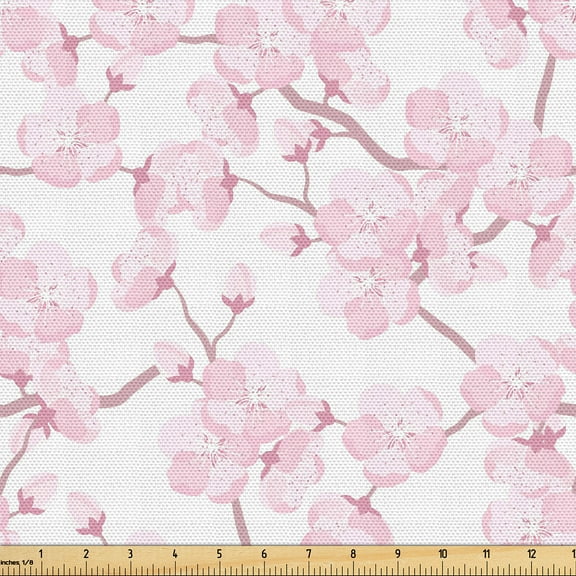The height and width of the screenshot is (576, 576).
Task: Click the number 2 on the ruler
Action: 86,554
